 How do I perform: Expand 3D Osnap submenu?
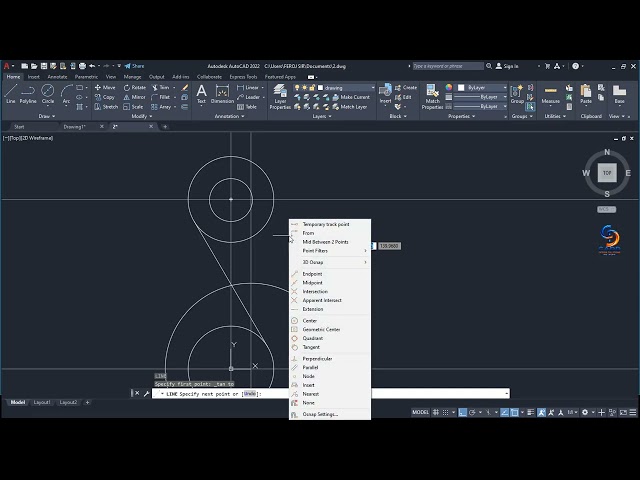[330, 262]
